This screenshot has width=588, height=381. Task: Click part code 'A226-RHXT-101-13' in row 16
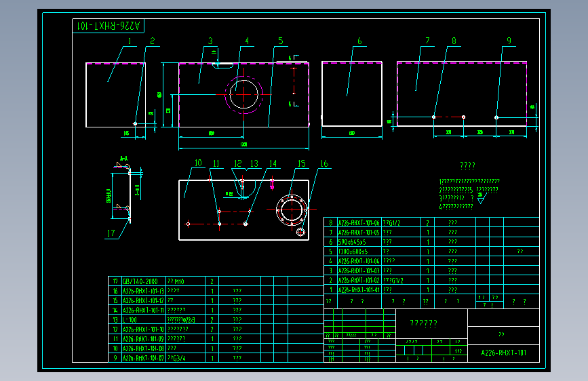[143, 291]
